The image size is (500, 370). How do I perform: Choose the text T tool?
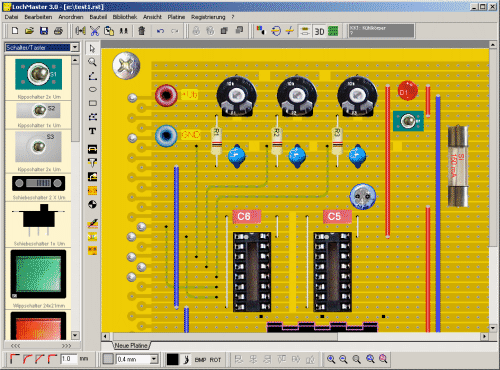coord(92,131)
